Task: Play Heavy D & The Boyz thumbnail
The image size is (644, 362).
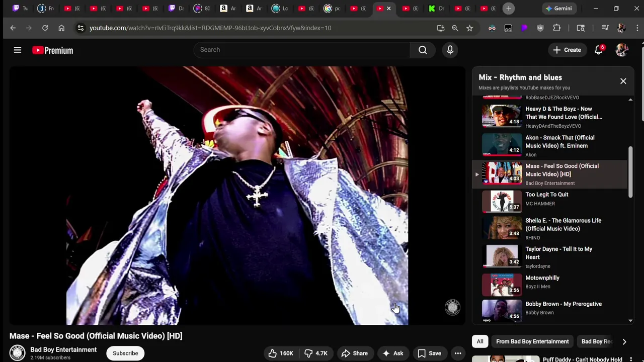Action: point(502,115)
